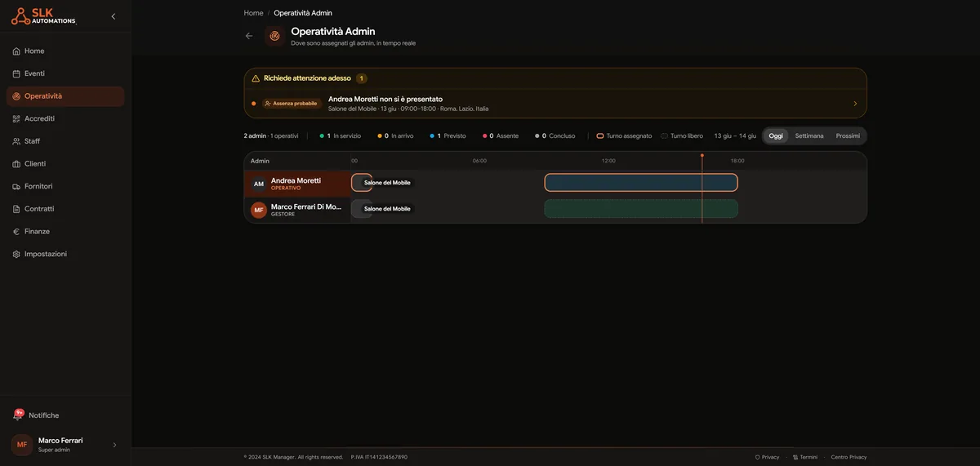
Task: Click the date range '13 giu – 14 giu'
Action: tap(735, 135)
